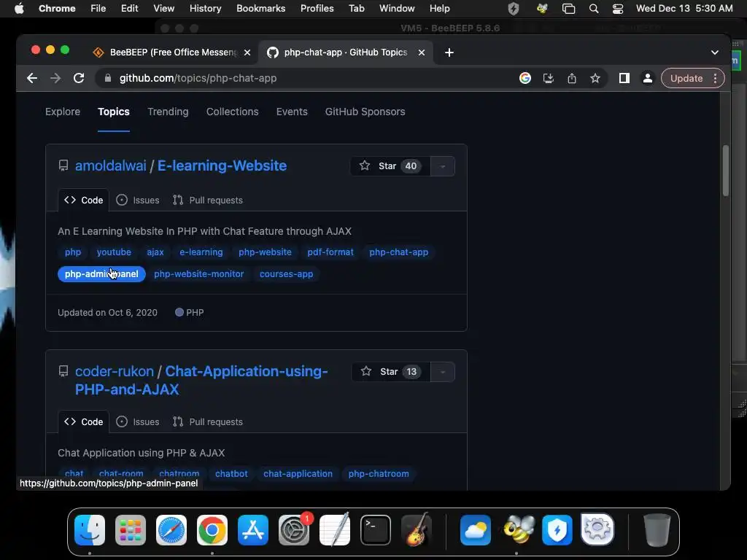Click the php-admin-panel topic tag
This screenshot has width=747, height=560.
click(x=101, y=274)
